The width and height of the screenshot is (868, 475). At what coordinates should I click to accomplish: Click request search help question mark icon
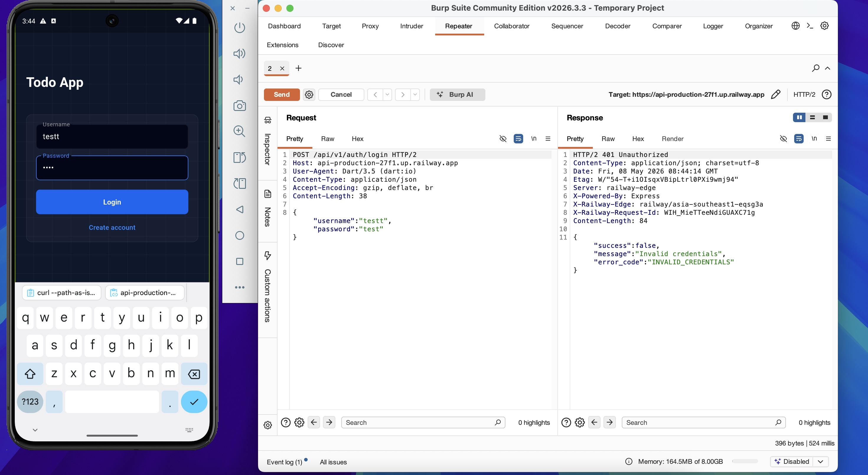pyautogui.click(x=285, y=422)
